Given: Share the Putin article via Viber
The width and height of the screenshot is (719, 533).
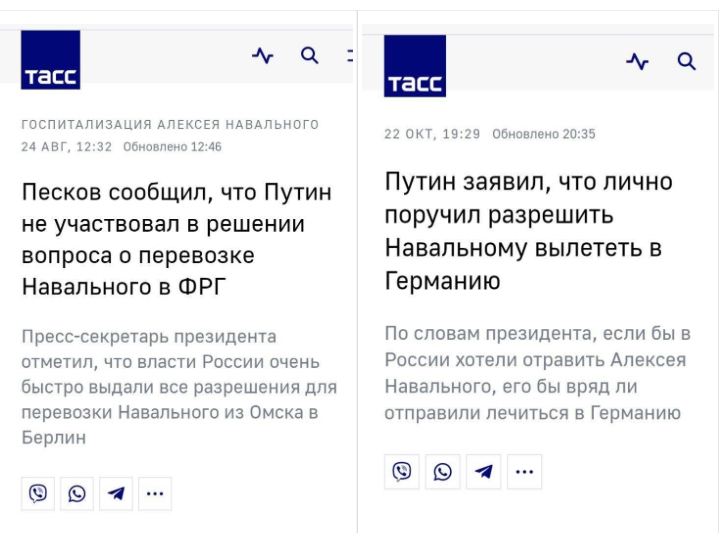Looking at the screenshot, I should coord(402,472).
